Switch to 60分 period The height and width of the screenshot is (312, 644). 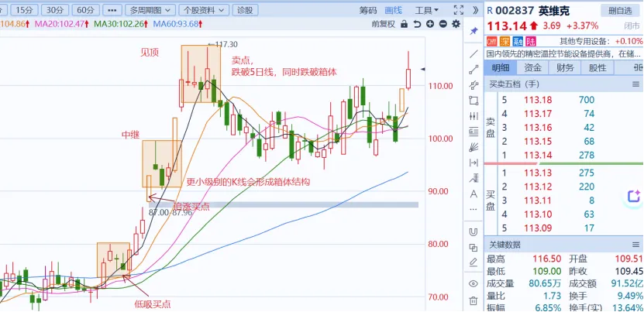[x=85, y=10]
